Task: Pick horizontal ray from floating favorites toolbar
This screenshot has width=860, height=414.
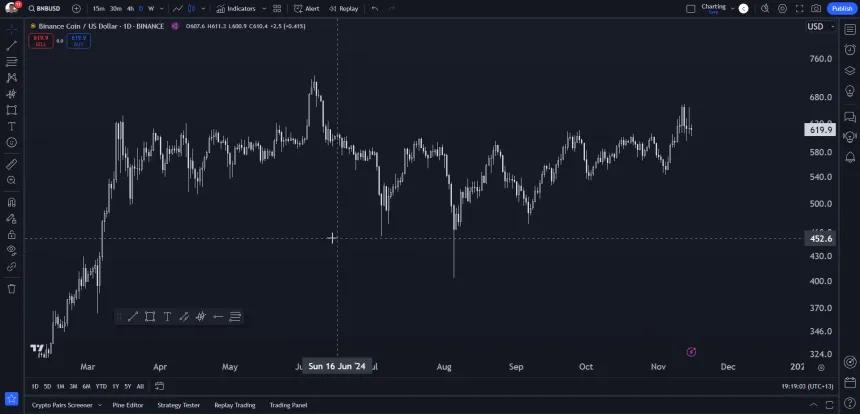Action: tap(218, 316)
